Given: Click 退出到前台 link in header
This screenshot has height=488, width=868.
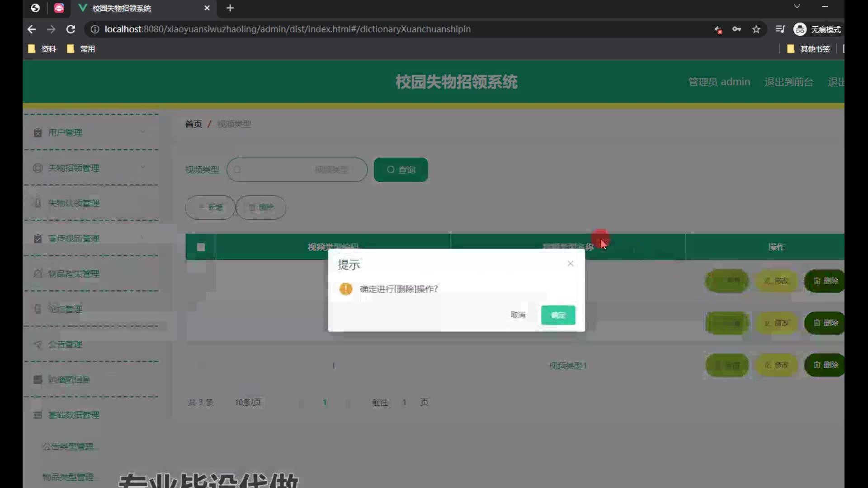Looking at the screenshot, I should 788,82.
